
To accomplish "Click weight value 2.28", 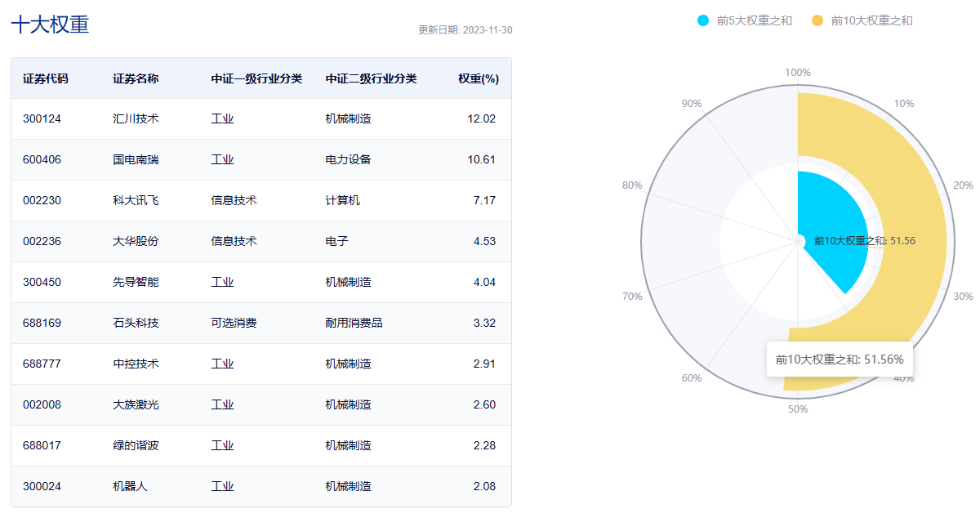I will pos(484,445).
